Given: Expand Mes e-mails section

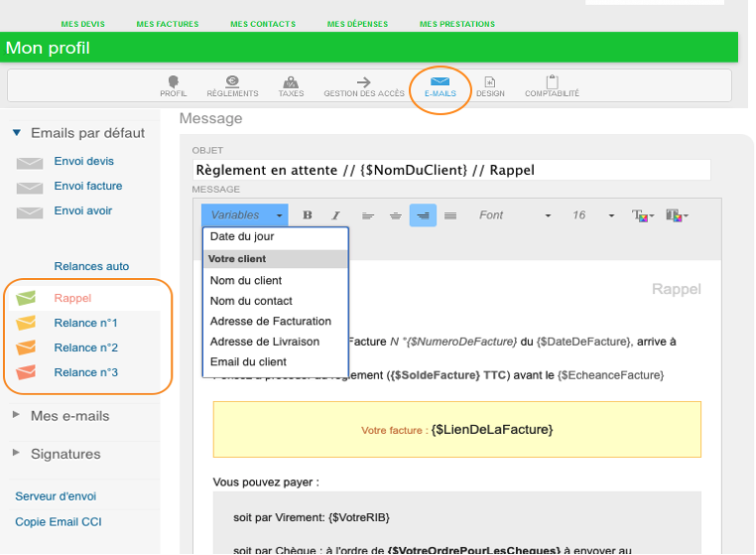Looking at the screenshot, I should click(x=16, y=415).
